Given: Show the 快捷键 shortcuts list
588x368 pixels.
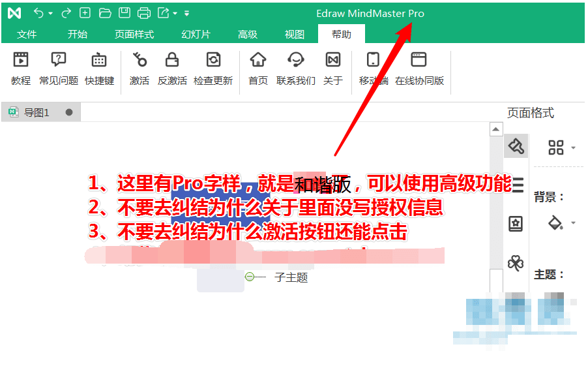Looking at the screenshot, I should 99,69.
